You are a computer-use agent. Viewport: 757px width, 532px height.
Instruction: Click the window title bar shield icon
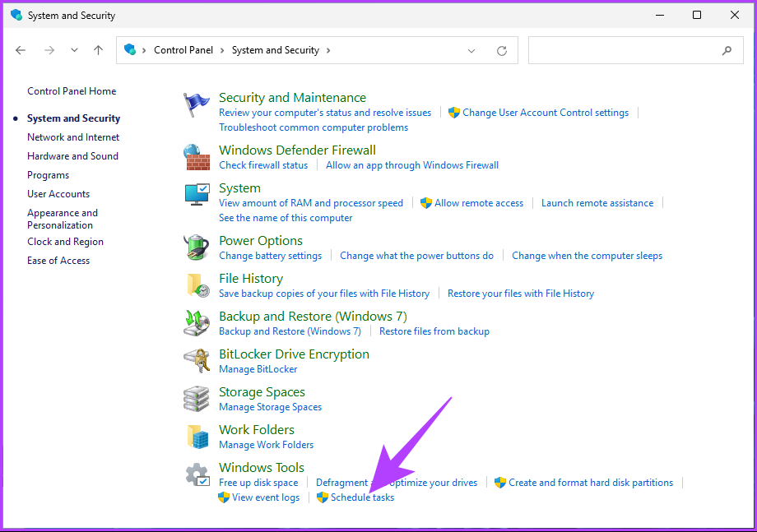coord(16,15)
